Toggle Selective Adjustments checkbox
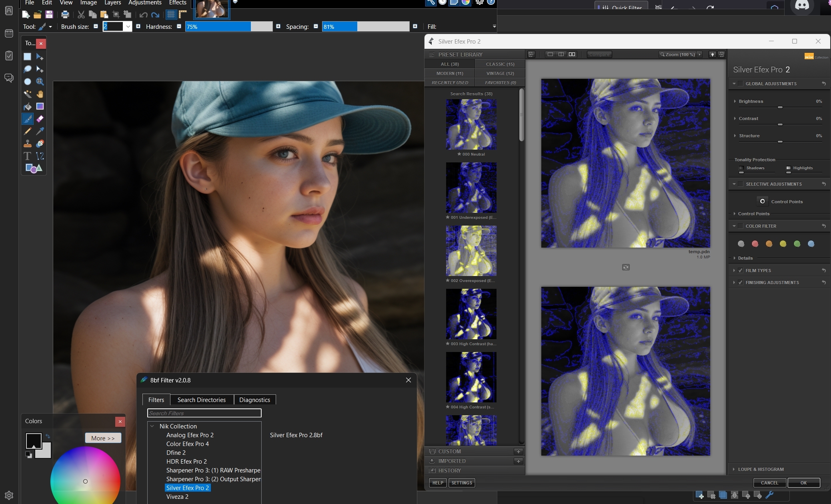The height and width of the screenshot is (504, 831). (741, 184)
